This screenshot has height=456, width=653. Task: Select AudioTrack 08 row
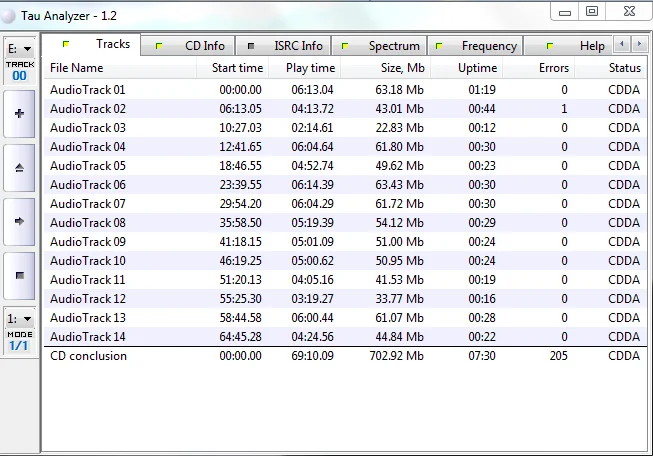pyautogui.click(x=345, y=223)
